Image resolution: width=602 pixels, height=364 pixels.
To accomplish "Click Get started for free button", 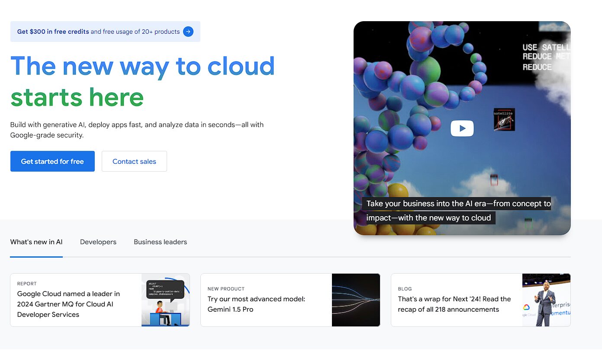I will click(52, 161).
